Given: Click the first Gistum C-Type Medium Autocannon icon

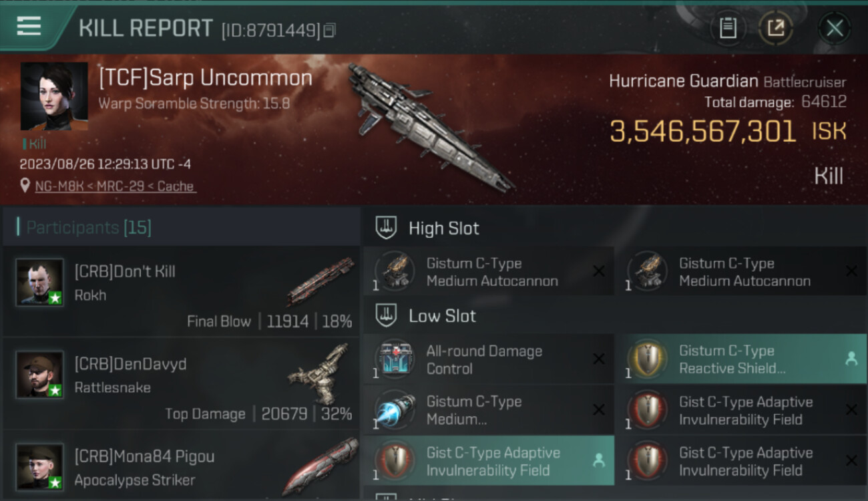Looking at the screenshot, I should click(x=395, y=271).
